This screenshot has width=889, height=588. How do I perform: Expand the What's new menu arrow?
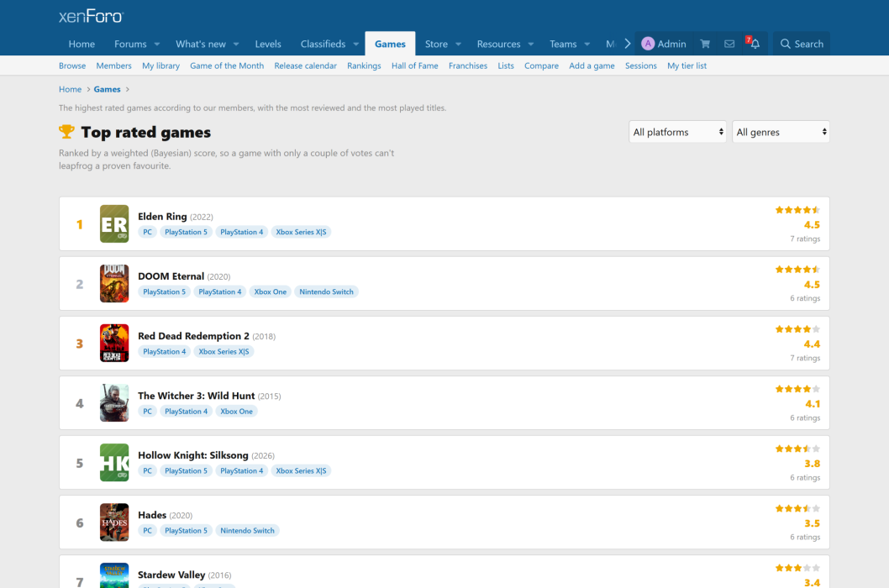point(236,45)
